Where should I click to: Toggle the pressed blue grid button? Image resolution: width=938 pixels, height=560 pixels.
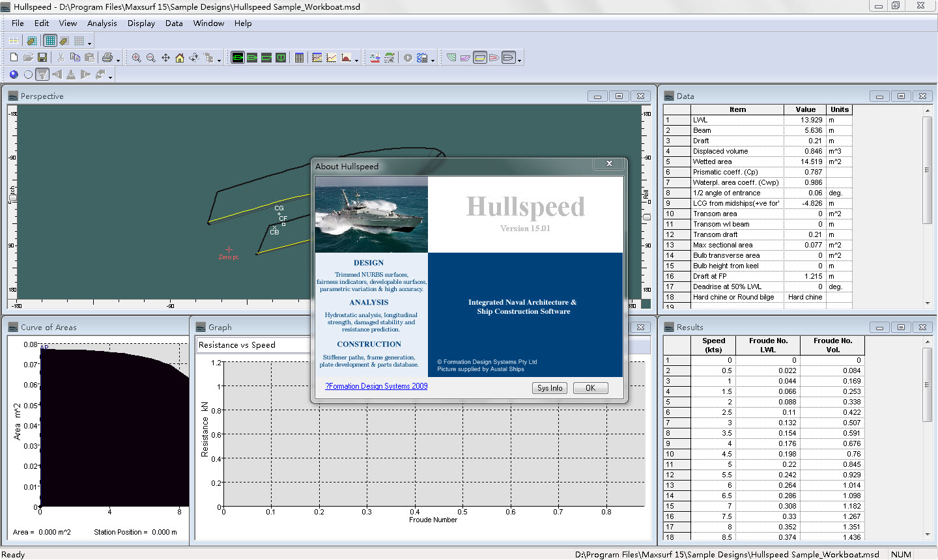(50, 41)
